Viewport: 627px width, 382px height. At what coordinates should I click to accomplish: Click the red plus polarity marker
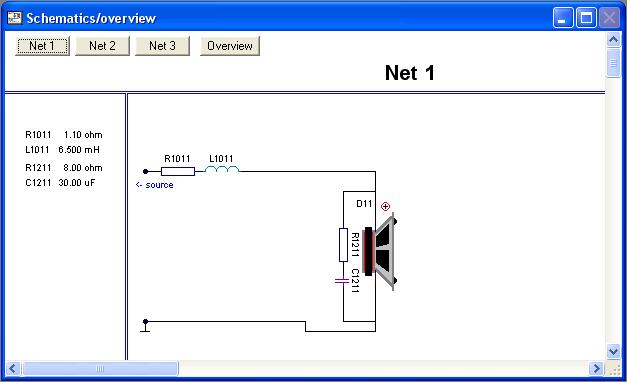coord(385,206)
